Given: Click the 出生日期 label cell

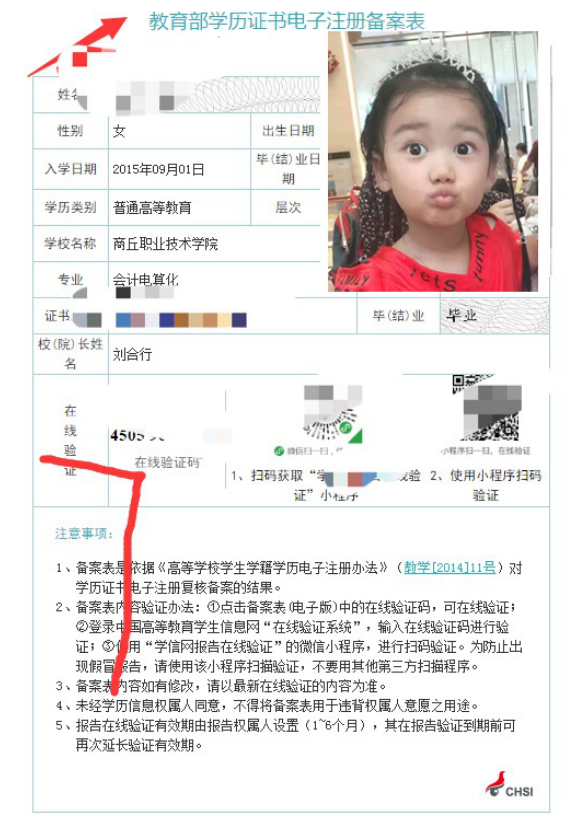Looking at the screenshot, I should click(288, 131).
